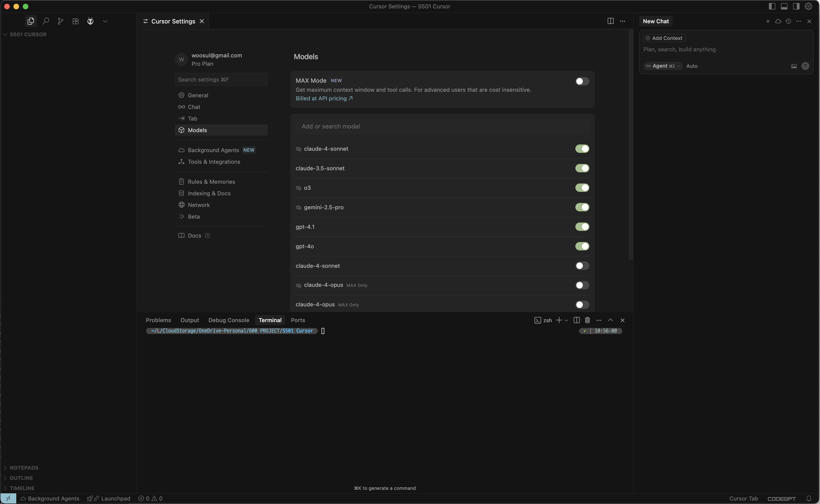Split the editor with the split layout icon
This screenshot has height=504, width=820.
coord(610,21)
